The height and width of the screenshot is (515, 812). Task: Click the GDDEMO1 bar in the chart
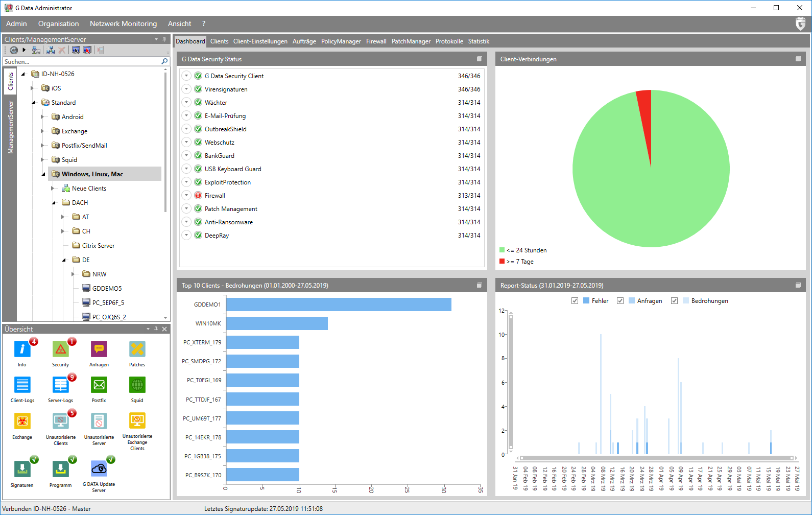click(x=339, y=305)
